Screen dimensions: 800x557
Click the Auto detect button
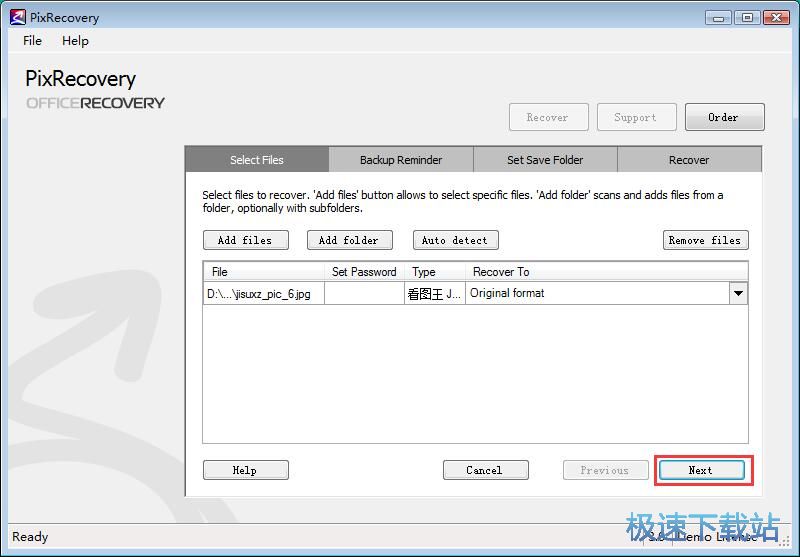456,240
